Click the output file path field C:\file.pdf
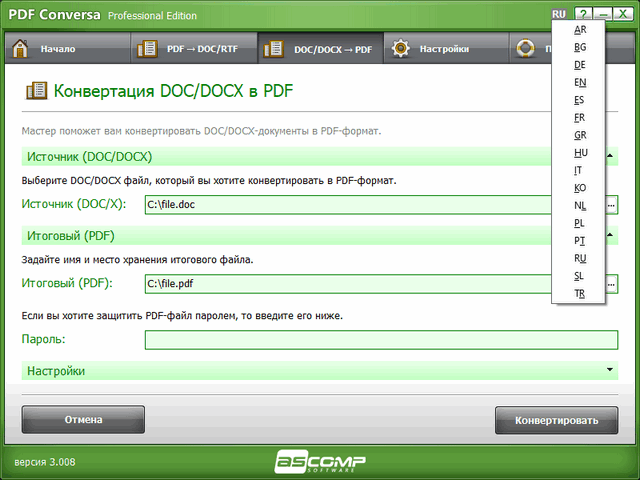This screenshot has width=640, height=480. click(348, 284)
